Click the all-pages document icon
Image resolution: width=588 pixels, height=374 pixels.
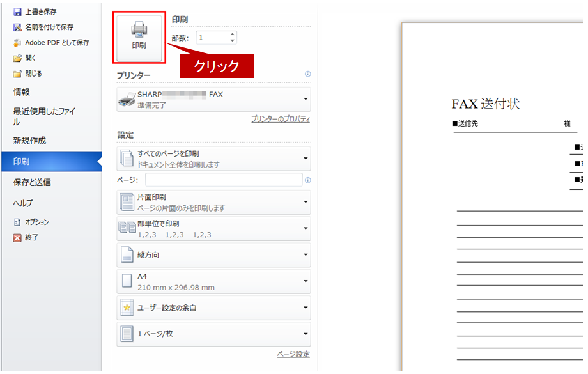click(x=127, y=159)
